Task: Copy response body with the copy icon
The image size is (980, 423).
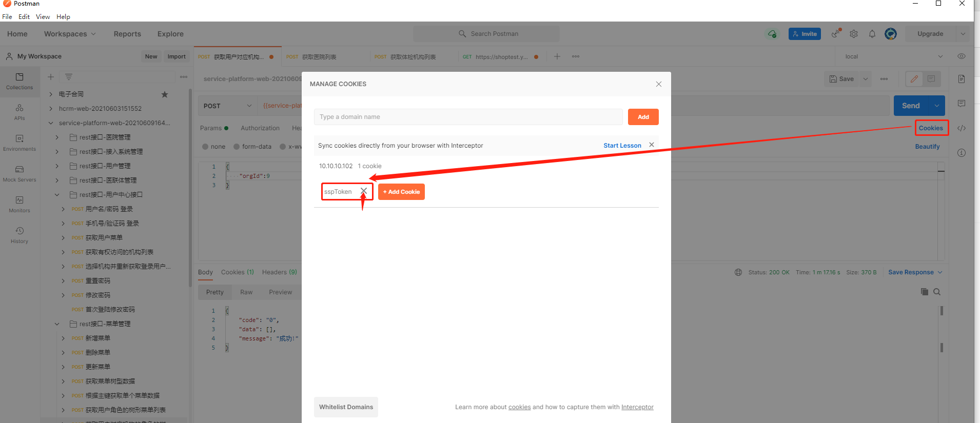Action: (925, 292)
